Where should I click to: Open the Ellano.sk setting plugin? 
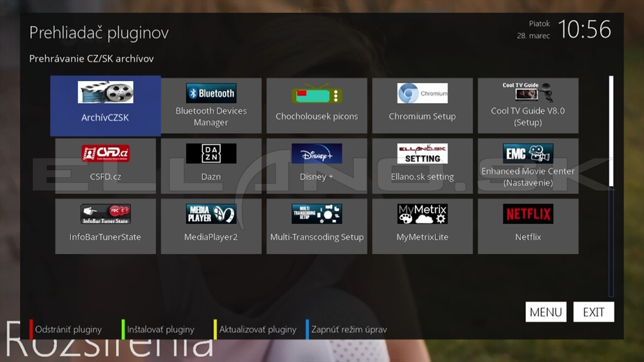click(422, 166)
